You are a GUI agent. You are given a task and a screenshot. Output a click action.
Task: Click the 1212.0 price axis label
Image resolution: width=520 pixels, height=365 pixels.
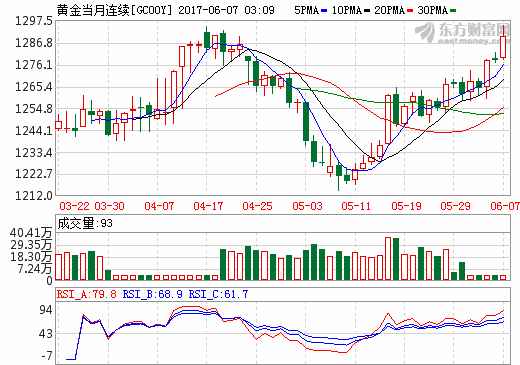tap(34, 196)
